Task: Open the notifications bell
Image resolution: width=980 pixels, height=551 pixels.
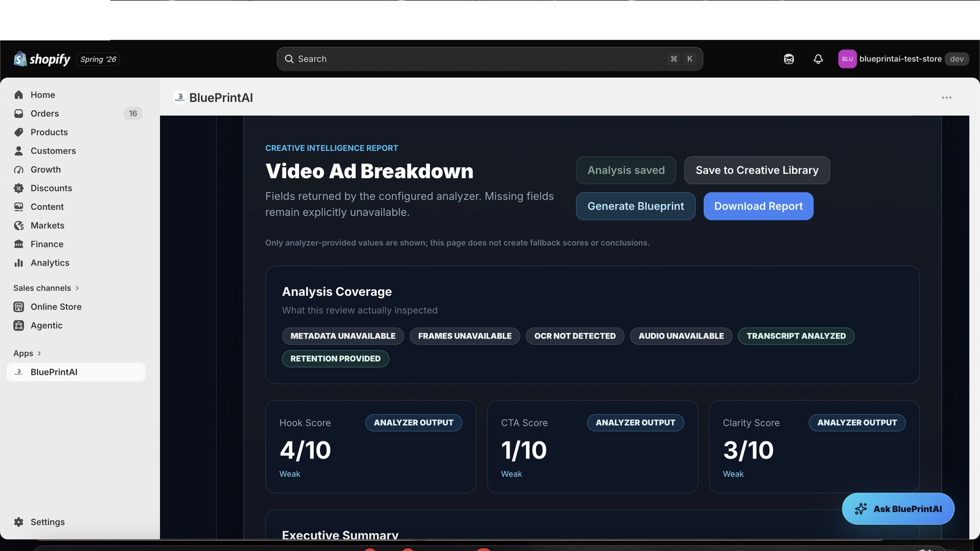Action: [x=818, y=59]
